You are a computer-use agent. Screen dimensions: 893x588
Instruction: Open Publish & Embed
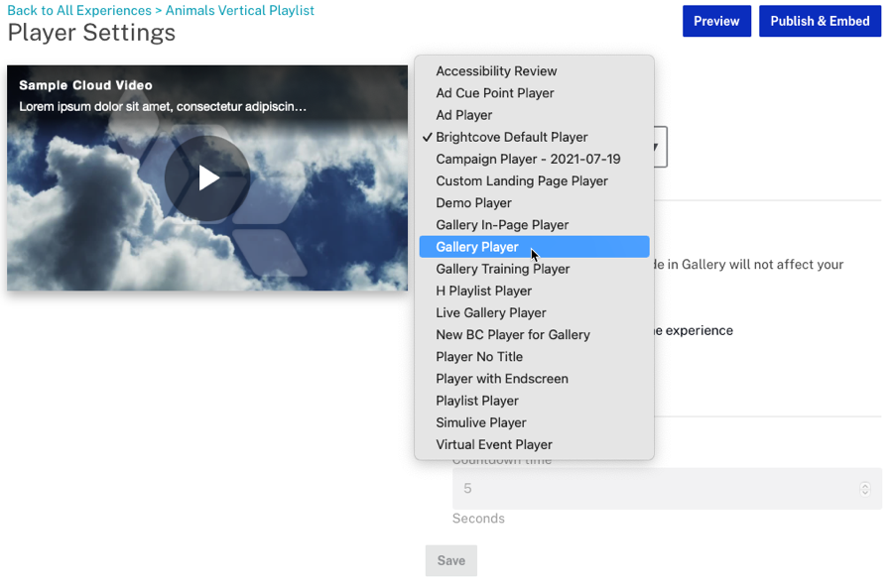tap(820, 21)
